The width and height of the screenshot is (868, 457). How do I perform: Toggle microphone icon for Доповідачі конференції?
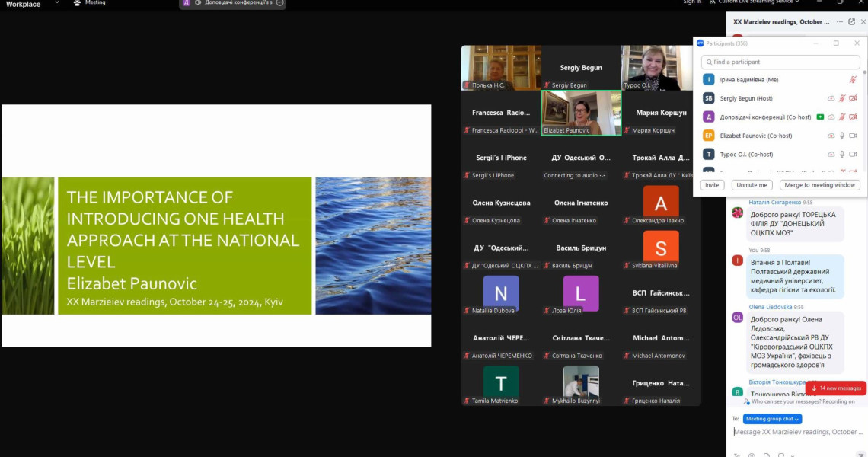(842, 117)
